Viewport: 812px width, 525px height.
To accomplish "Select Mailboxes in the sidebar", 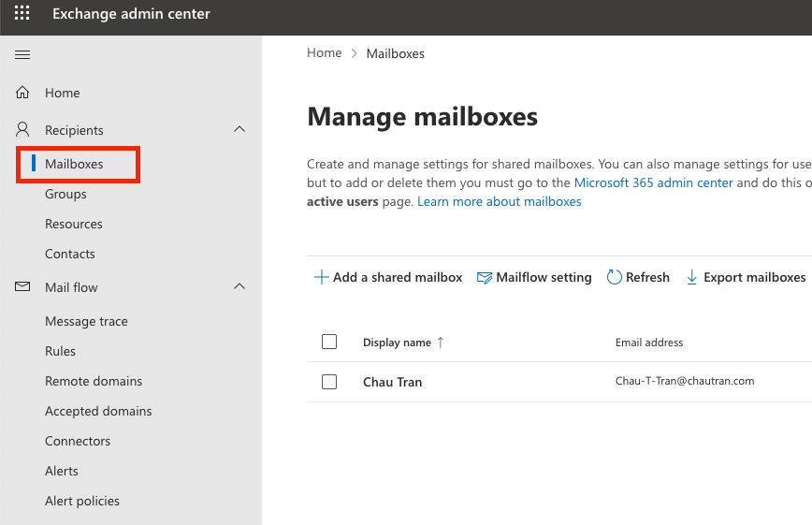I will click(x=74, y=164).
